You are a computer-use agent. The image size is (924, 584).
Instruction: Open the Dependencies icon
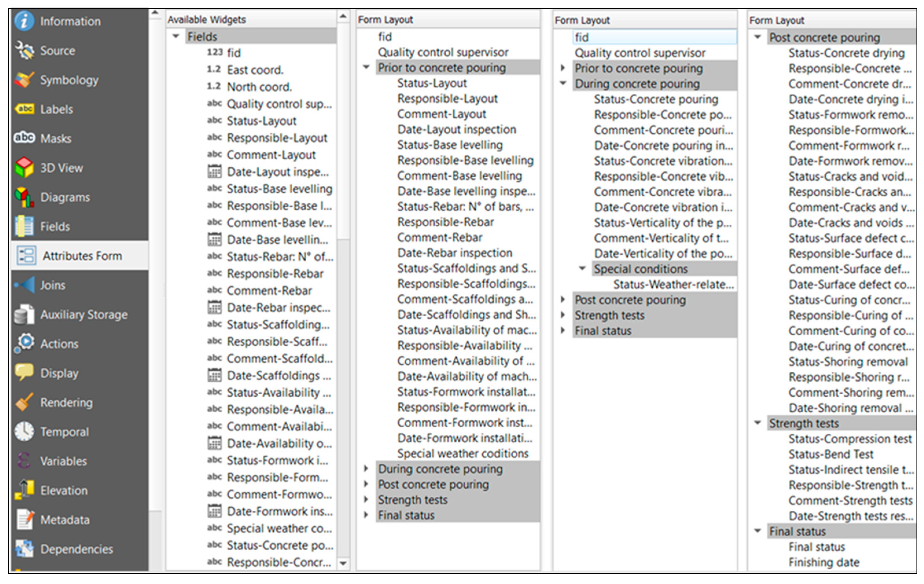(x=24, y=549)
